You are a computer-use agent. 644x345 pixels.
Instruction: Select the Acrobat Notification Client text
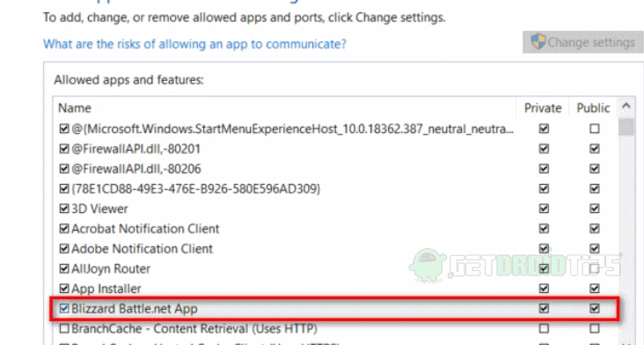point(145,228)
